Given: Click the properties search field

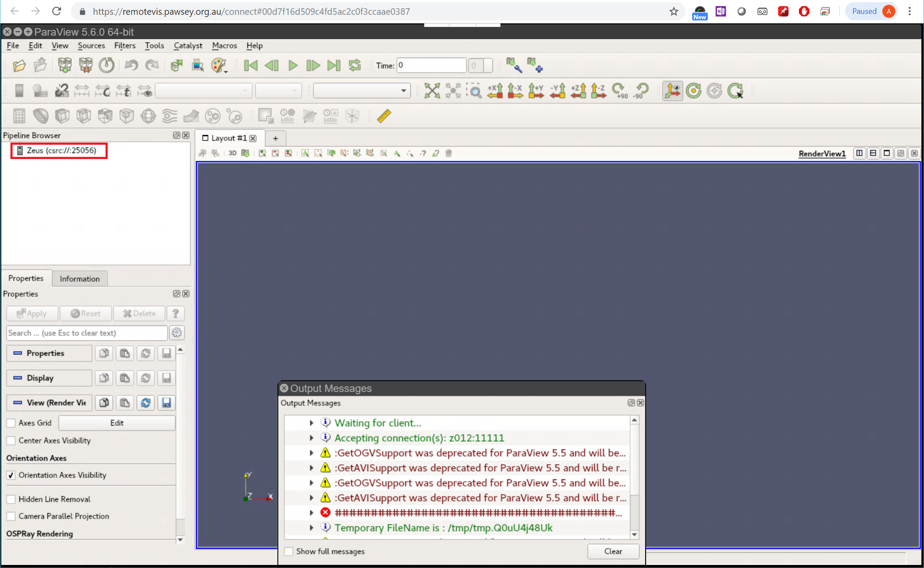Looking at the screenshot, I should [87, 333].
